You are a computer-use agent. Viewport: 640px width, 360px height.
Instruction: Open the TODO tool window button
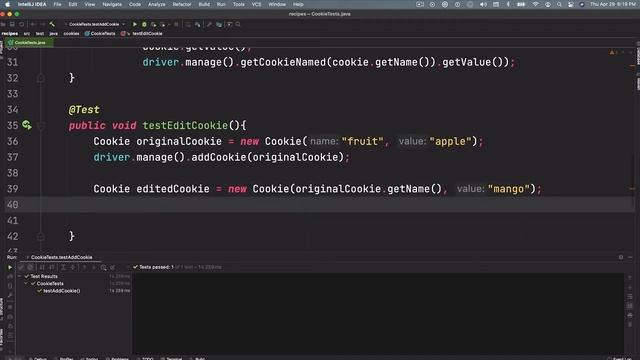[145, 358]
